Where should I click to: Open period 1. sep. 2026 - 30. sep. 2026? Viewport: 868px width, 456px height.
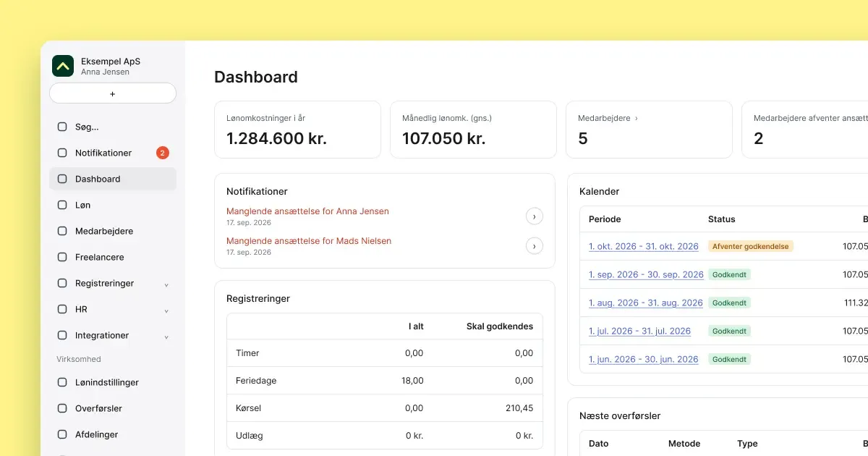(x=646, y=274)
